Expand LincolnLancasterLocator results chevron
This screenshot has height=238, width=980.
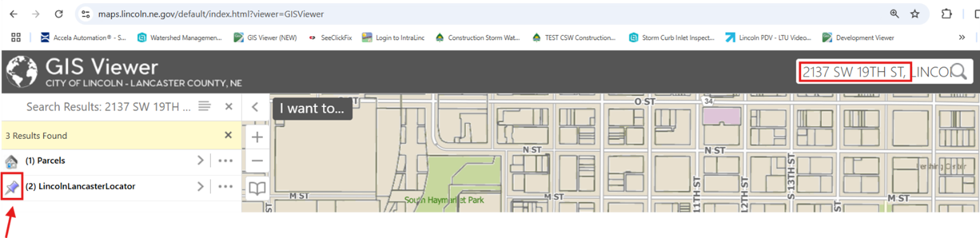click(200, 187)
